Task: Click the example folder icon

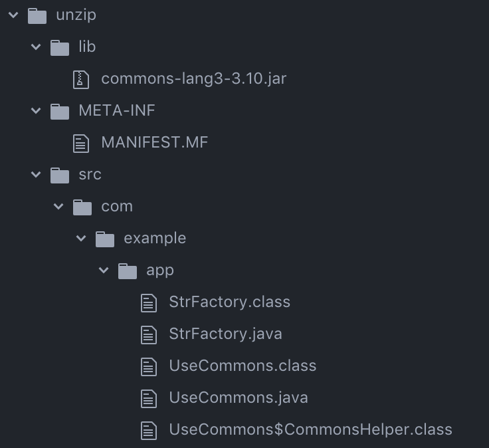Action: click(105, 239)
